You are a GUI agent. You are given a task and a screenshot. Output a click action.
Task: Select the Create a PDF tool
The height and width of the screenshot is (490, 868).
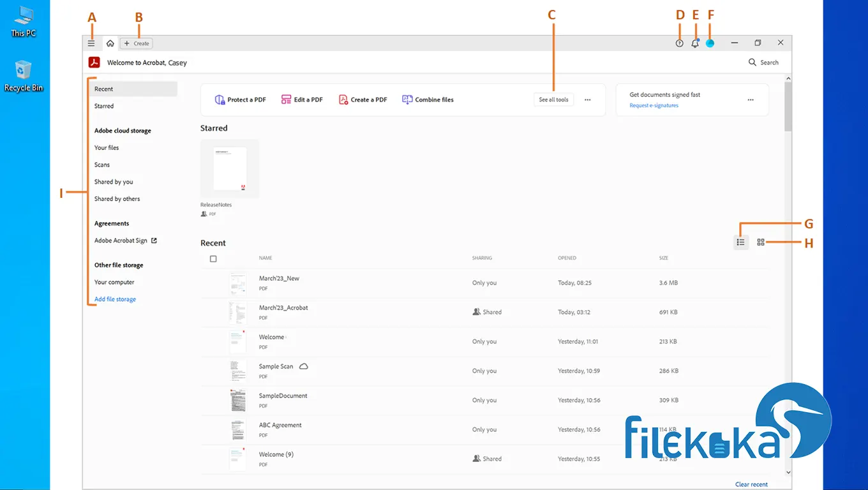(363, 100)
